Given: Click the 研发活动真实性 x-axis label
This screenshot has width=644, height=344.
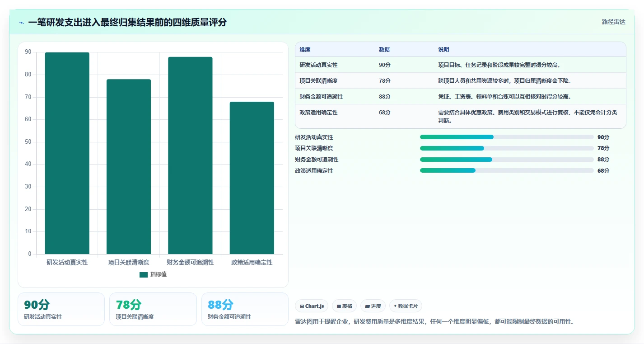Looking at the screenshot, I should pos(67,262).
